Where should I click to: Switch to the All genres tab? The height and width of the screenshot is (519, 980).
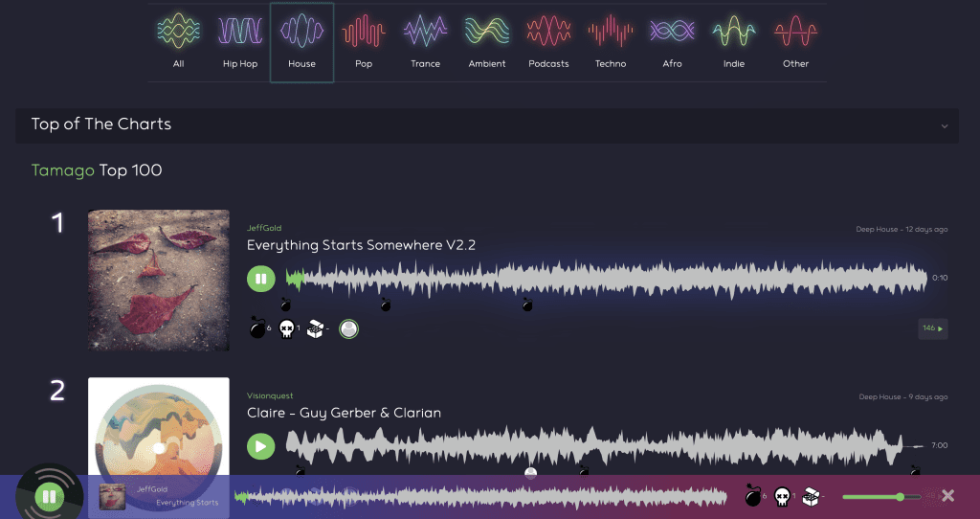(x=179, y=32)
